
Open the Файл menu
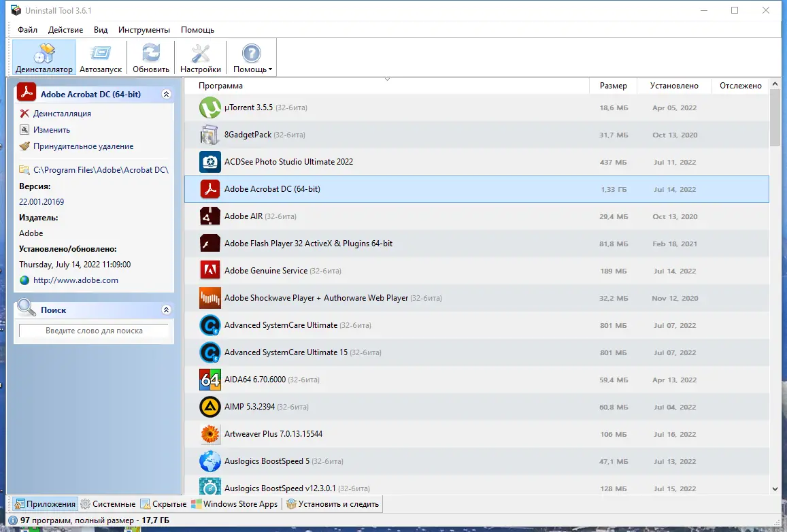[x=27, y=29]
